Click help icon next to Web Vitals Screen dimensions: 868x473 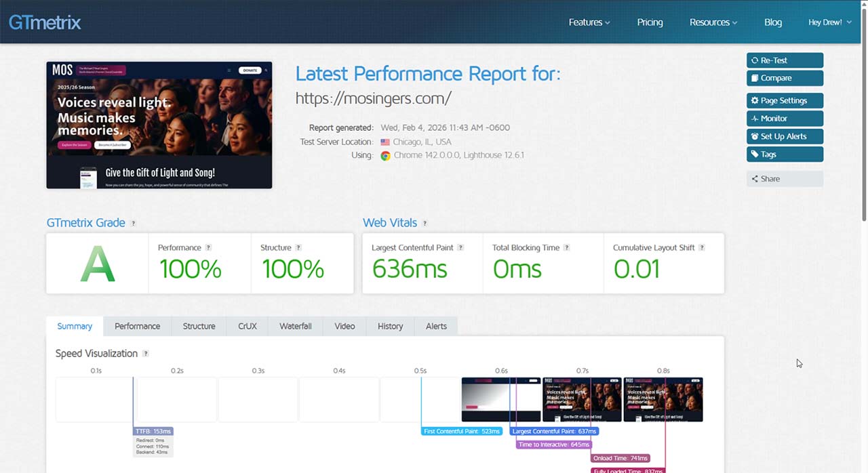pyautogui.click(x=425, y=224)
